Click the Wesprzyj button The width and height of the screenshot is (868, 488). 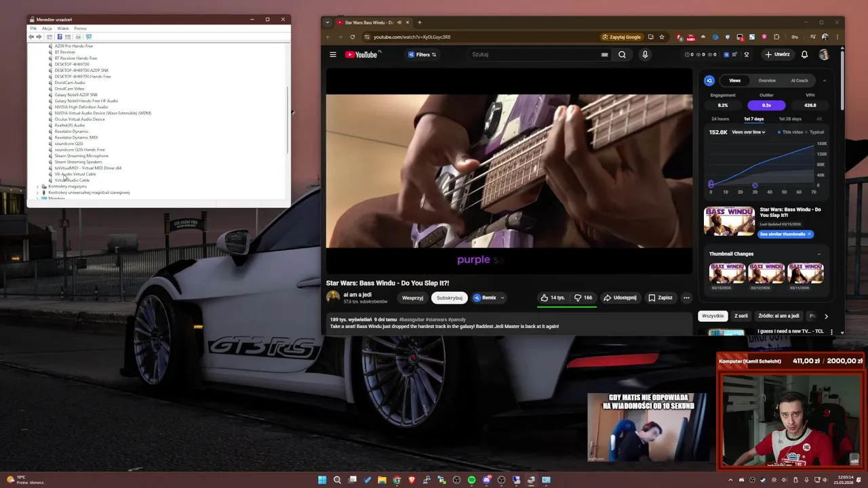pyautogui.click(x=412, y=298)
